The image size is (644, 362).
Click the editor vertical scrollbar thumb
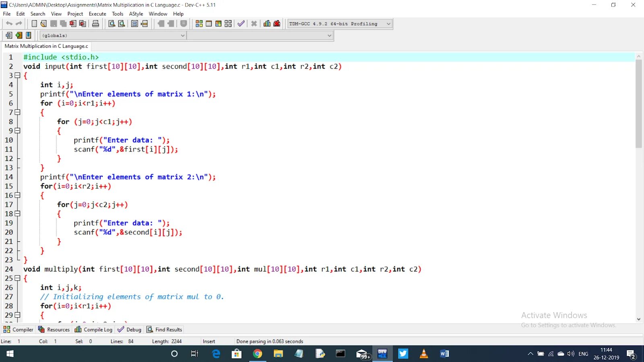(639, 104)
